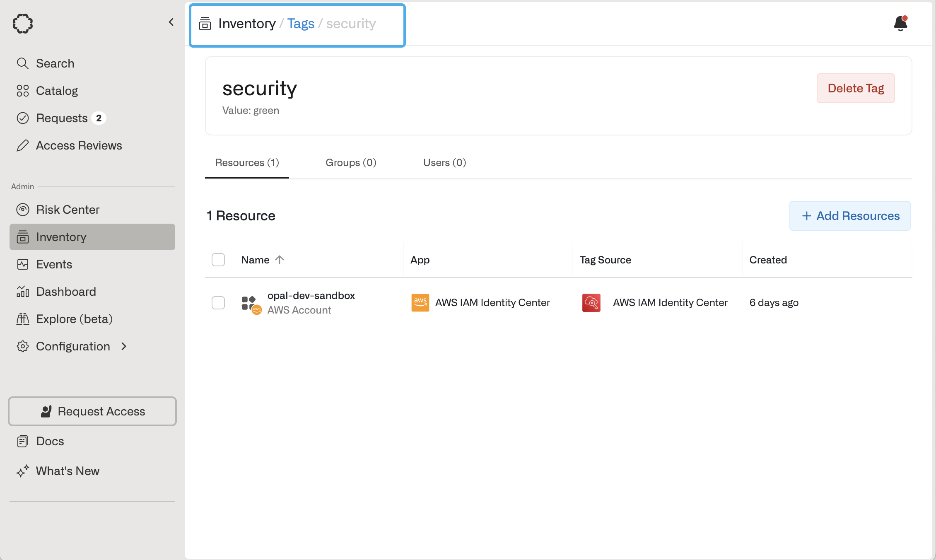This screenshot has height=560, width=936.
Task: Switch to the Groups (0) tab
Action: [351, 163]
